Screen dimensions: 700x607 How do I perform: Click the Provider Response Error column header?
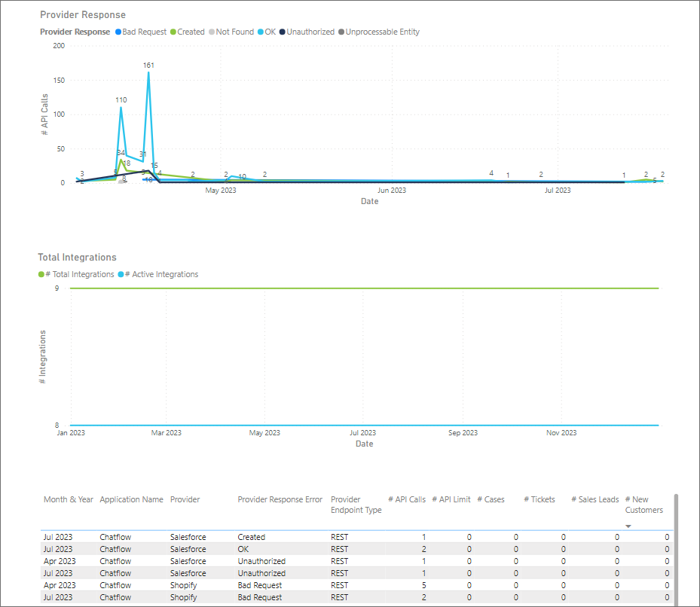tap(280, 499)
